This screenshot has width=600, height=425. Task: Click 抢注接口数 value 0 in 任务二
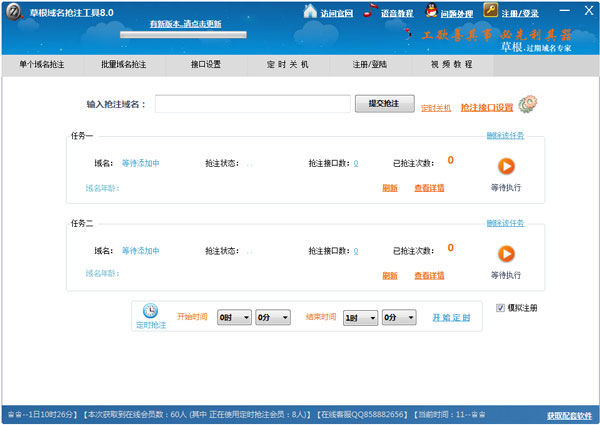(356, 251)
